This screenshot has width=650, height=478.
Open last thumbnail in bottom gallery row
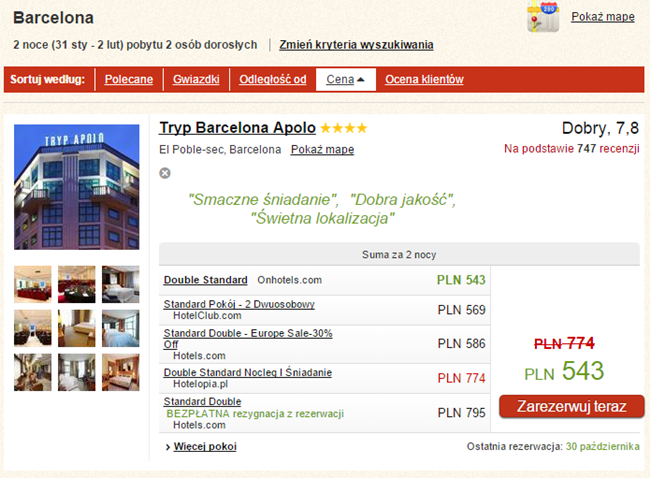click(x=121, y=372)
